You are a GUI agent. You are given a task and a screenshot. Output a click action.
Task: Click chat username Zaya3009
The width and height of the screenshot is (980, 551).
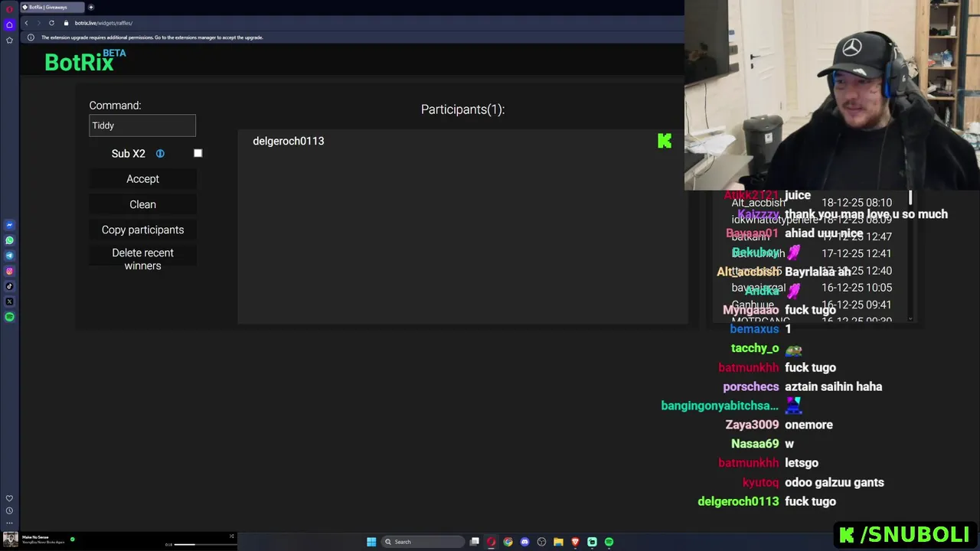click(x=752, y=425)
